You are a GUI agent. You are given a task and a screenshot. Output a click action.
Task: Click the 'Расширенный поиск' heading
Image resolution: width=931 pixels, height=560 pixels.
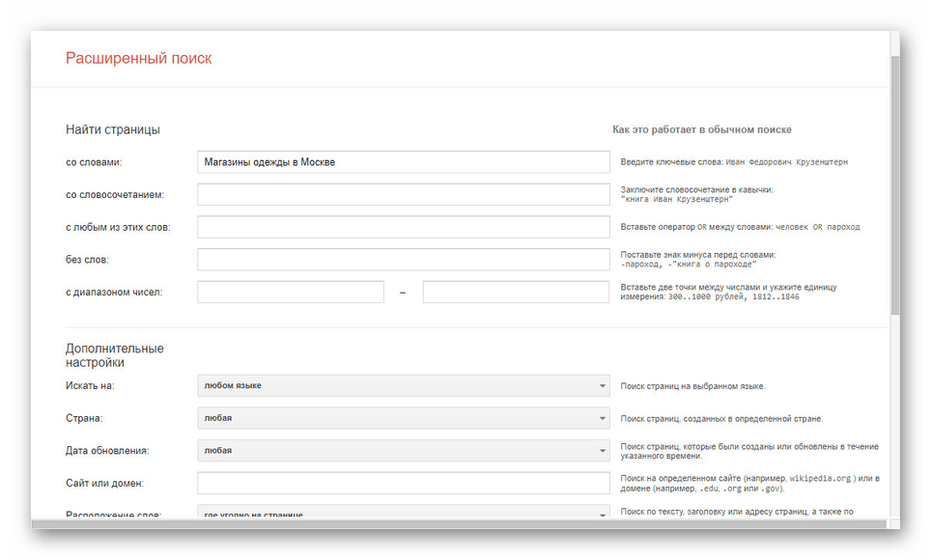138,58
